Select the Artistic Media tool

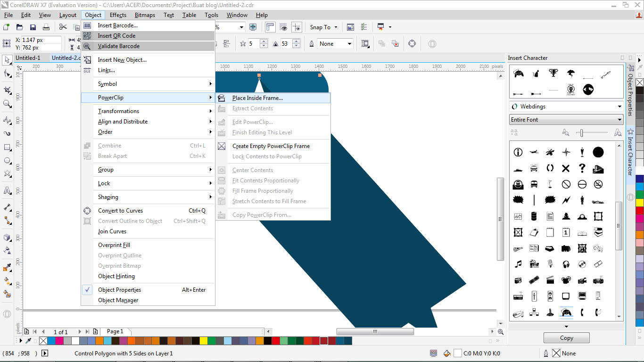(x=7, y=134)
